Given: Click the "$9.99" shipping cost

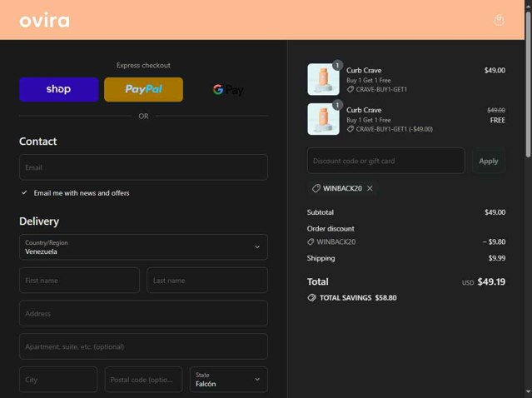Looking at the screenshot, I should 497,258.
